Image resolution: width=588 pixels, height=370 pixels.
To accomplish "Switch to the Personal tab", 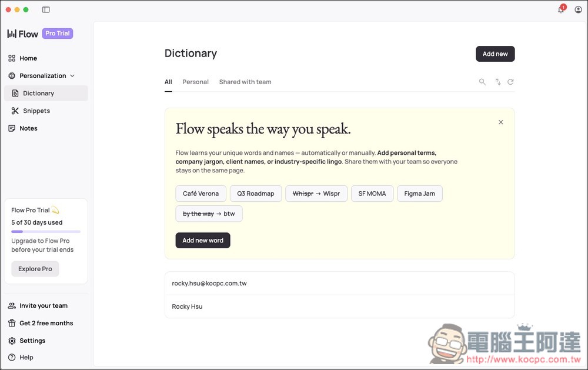I will 195,82.
